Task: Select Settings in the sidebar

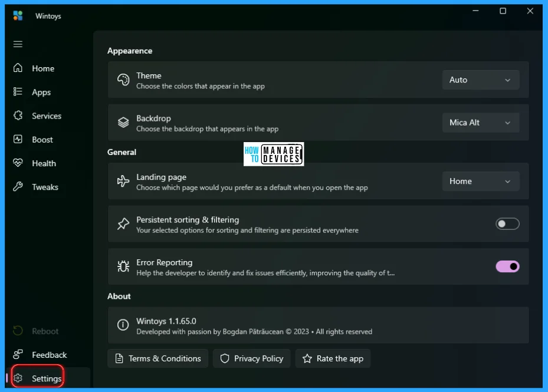Action: point(48,378)
